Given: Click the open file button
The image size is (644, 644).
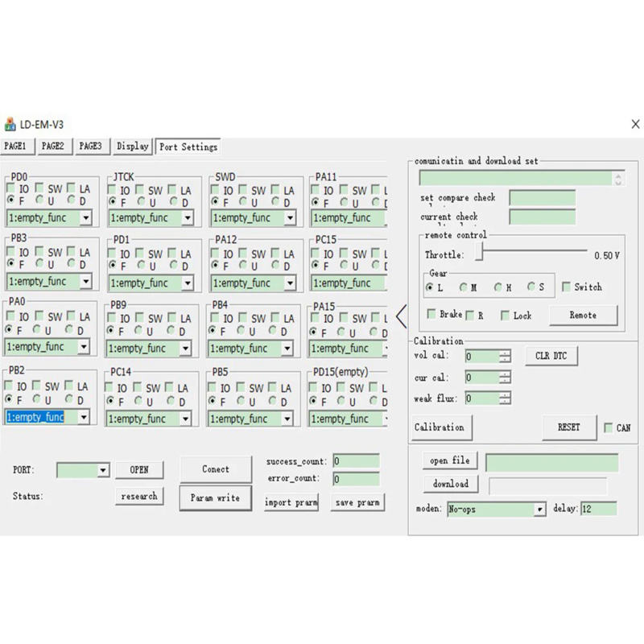Looking at the screenshot, I should coord(449,460).
